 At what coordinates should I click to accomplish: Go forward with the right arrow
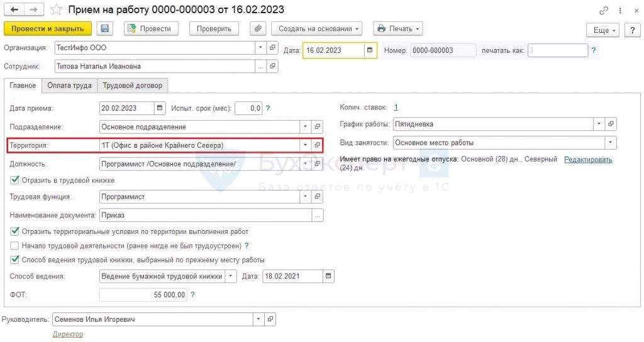(x=34, y=9)
